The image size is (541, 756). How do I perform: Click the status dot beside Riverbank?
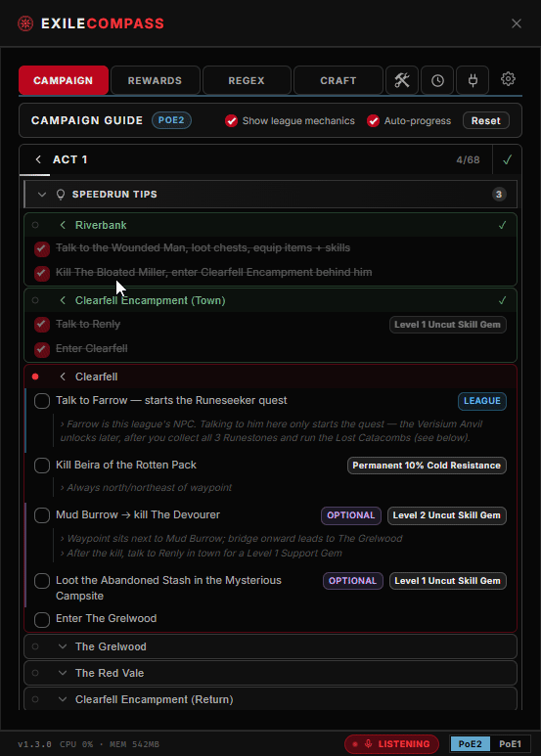point(35,225)
